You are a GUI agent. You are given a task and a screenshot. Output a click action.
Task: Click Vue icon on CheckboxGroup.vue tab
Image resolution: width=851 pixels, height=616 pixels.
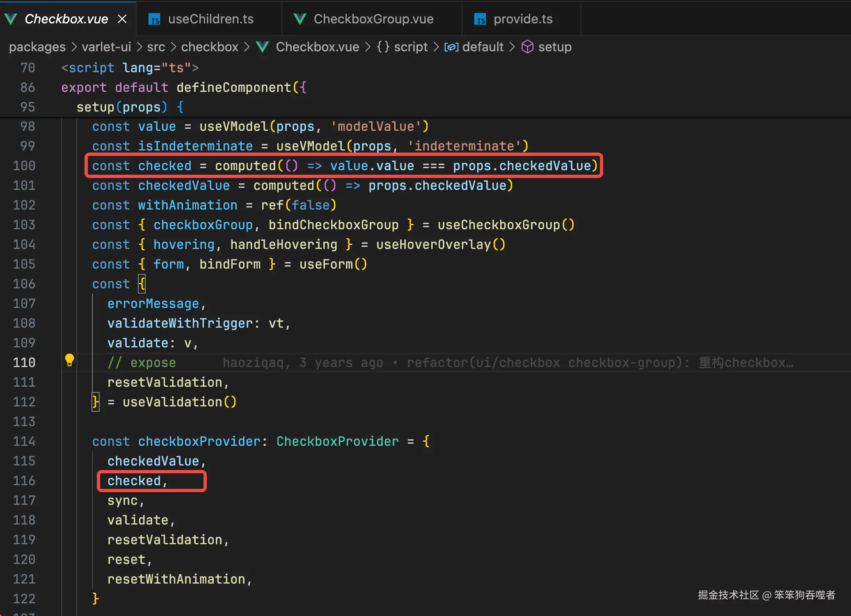[300, 19]
